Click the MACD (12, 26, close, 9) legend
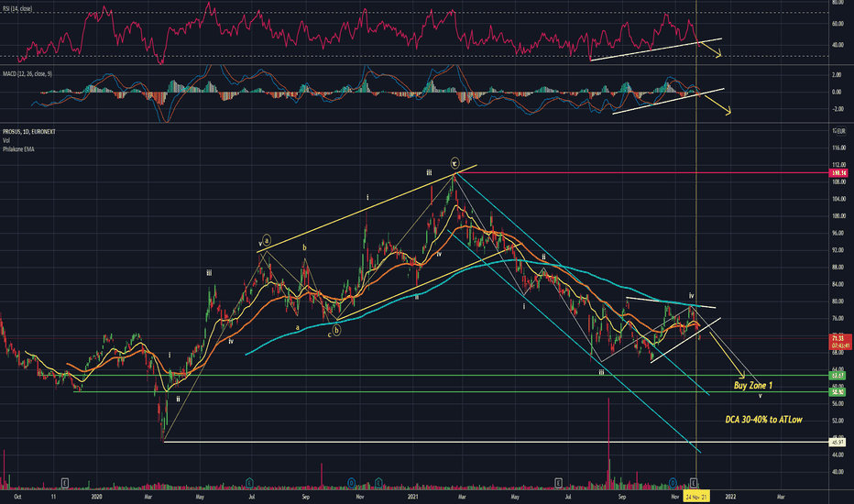The width and height of the screenshot is (854, 504). 27,73
